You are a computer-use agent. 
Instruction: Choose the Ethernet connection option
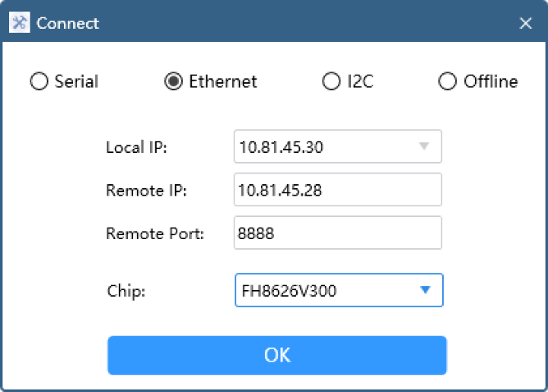pyautogui.click(x=174, y=81)
